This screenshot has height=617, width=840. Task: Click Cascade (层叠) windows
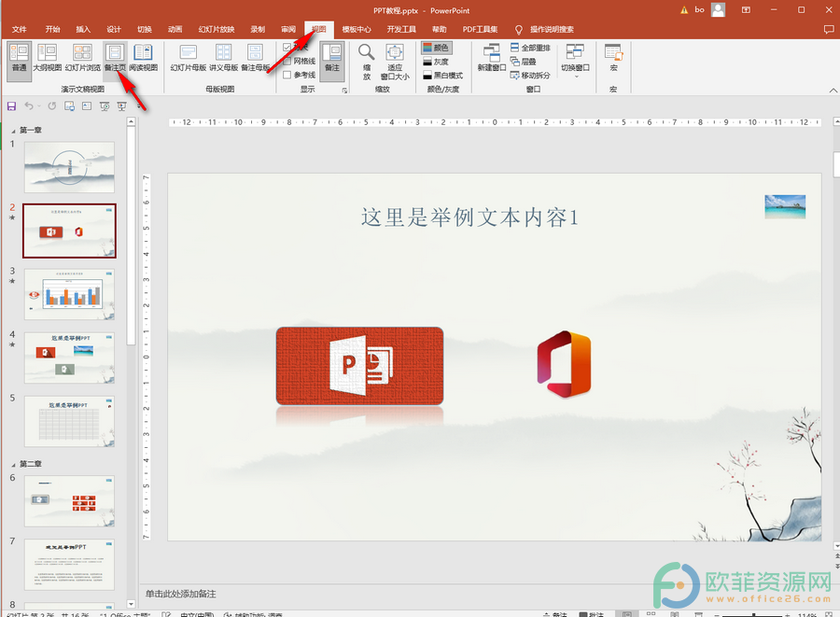pyautogui.click(x=524, y=62)
